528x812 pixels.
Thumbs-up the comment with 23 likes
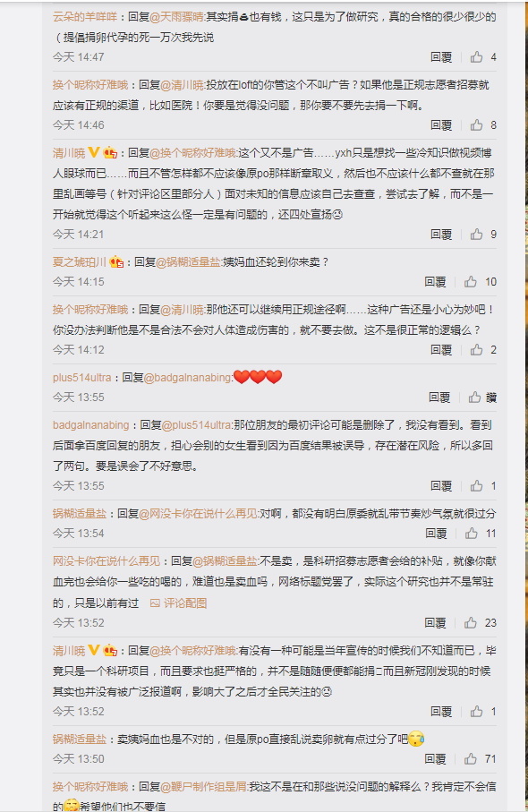[470, 622]
